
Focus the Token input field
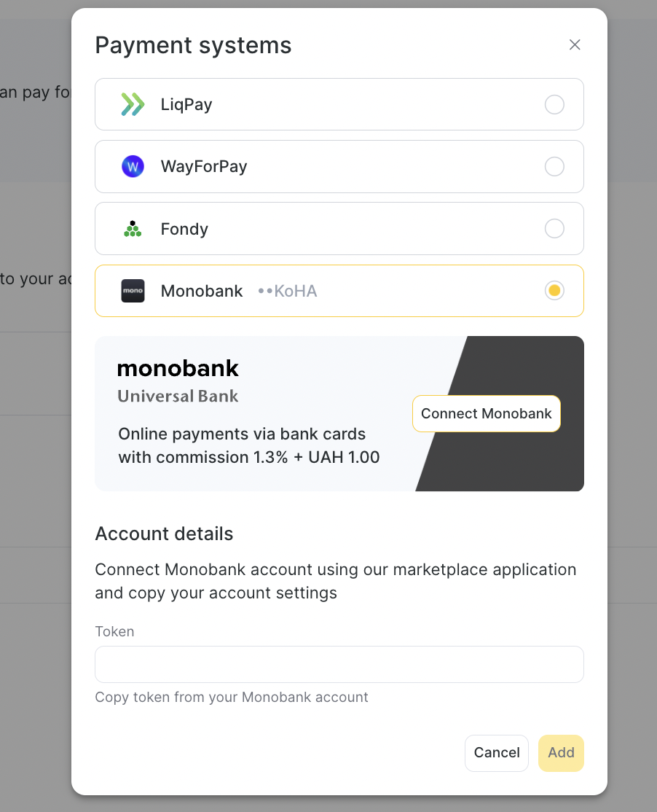point(339,664)
